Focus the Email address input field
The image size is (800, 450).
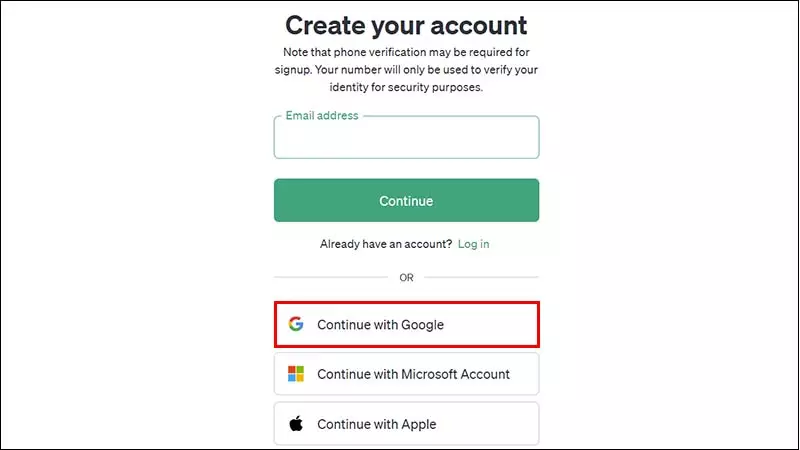[x=407, y=137]
